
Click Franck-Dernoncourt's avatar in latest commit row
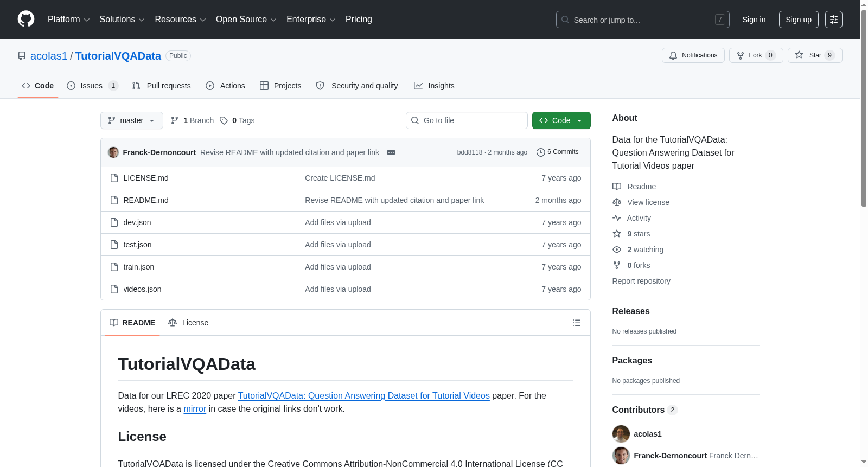[x=113, y=152]
